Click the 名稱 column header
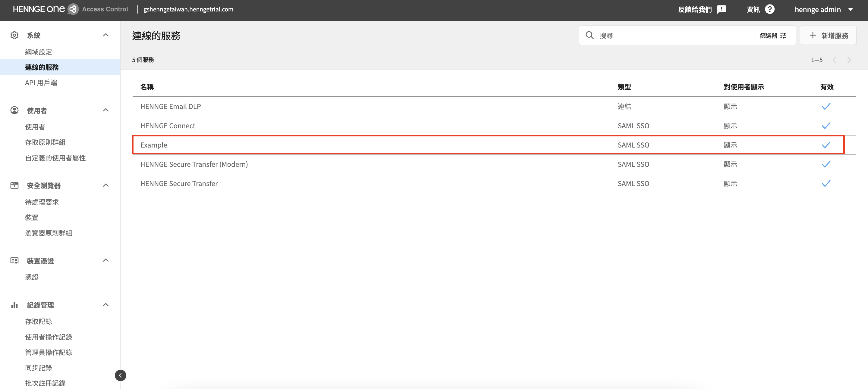This screenshot has width=868, height=389. pos(147,87)
